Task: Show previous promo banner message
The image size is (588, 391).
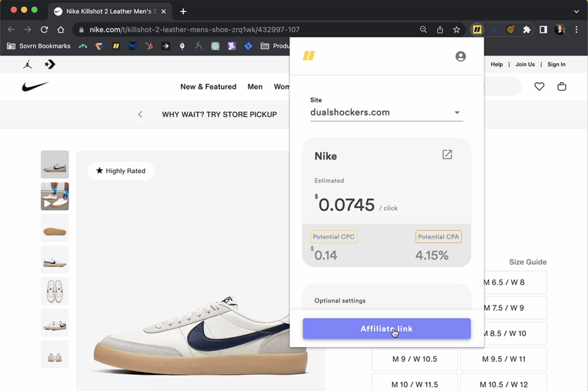Action: [x=140, y=114]
